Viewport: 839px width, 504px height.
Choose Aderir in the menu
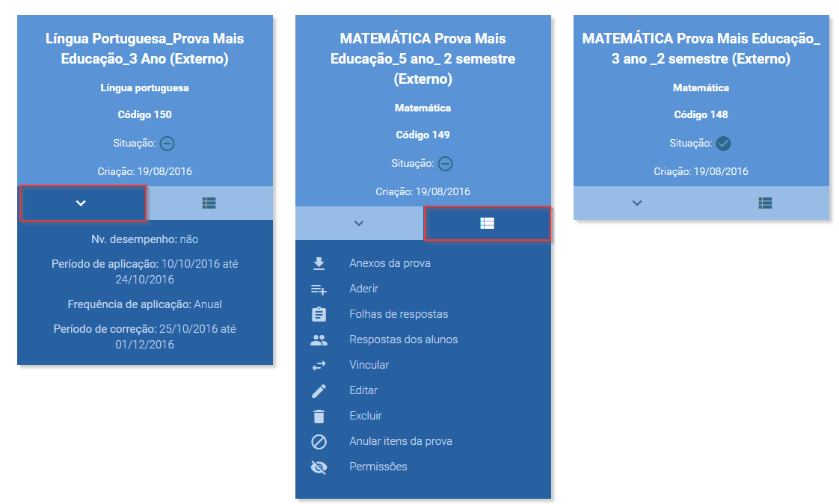[x=364, y=289]
